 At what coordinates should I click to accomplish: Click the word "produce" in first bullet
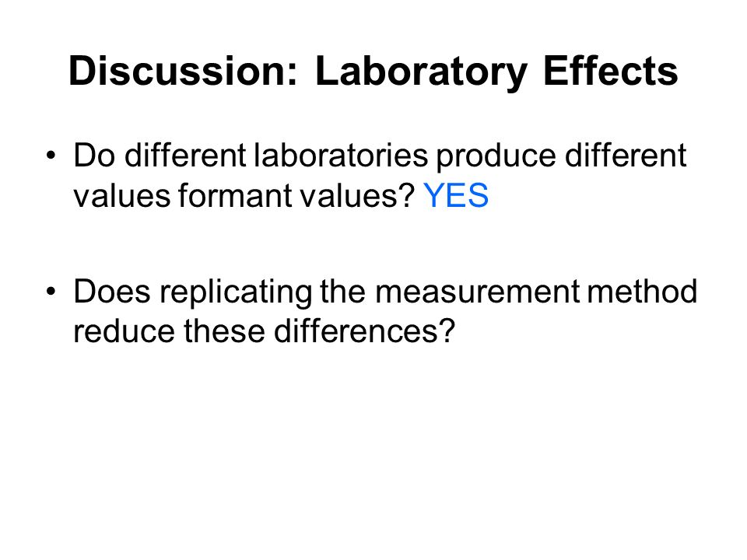(496, 158)
